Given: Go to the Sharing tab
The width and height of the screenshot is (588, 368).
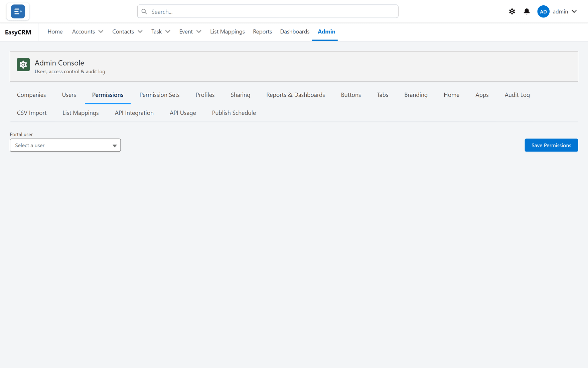Looking at the screenshot, I should (x=240, y=95).
